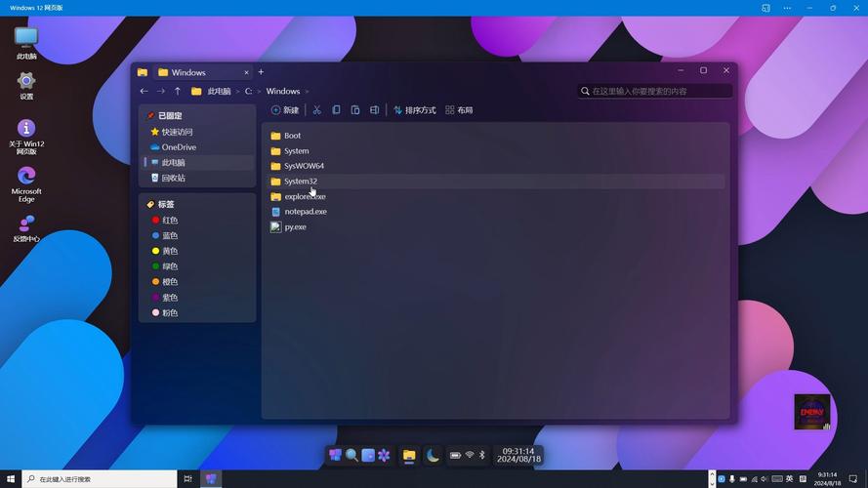Select the SysWOW64 folder

(x=496, y=166)
